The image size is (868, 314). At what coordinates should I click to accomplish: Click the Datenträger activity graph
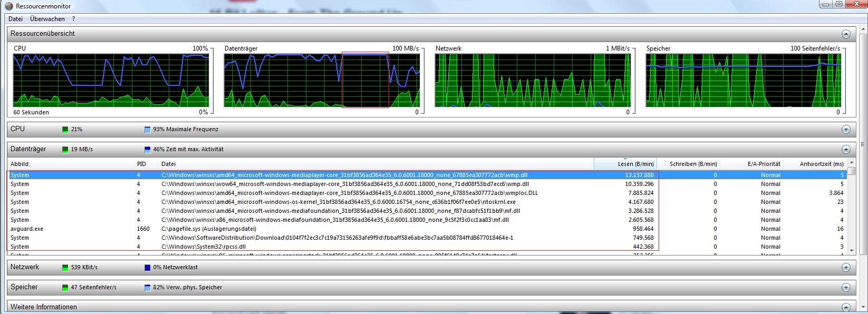coord(322,81)
